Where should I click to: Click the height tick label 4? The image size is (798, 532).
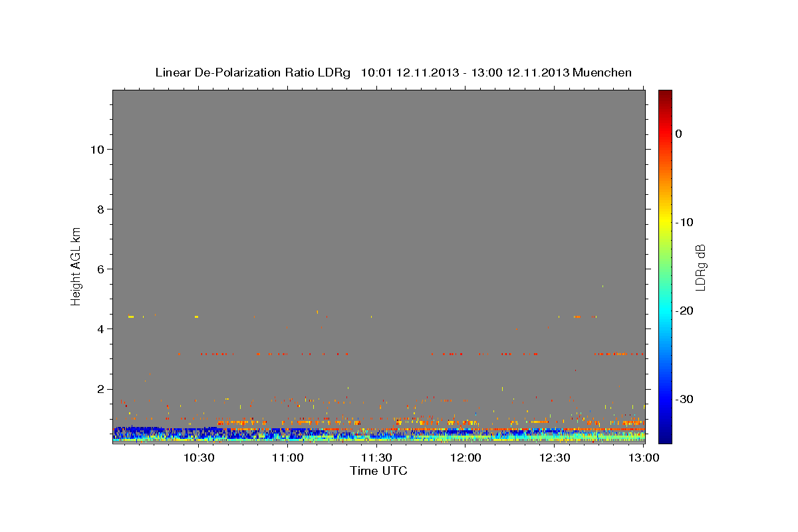coord(102,329)
